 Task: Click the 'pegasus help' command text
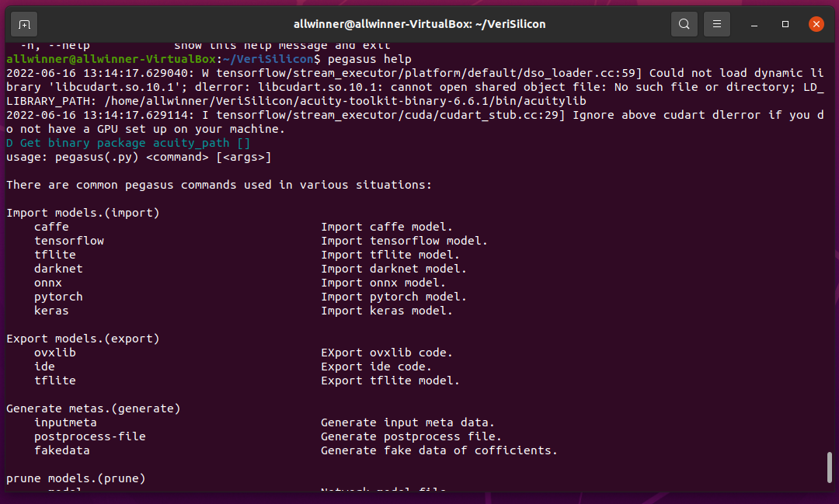point(370,59)
